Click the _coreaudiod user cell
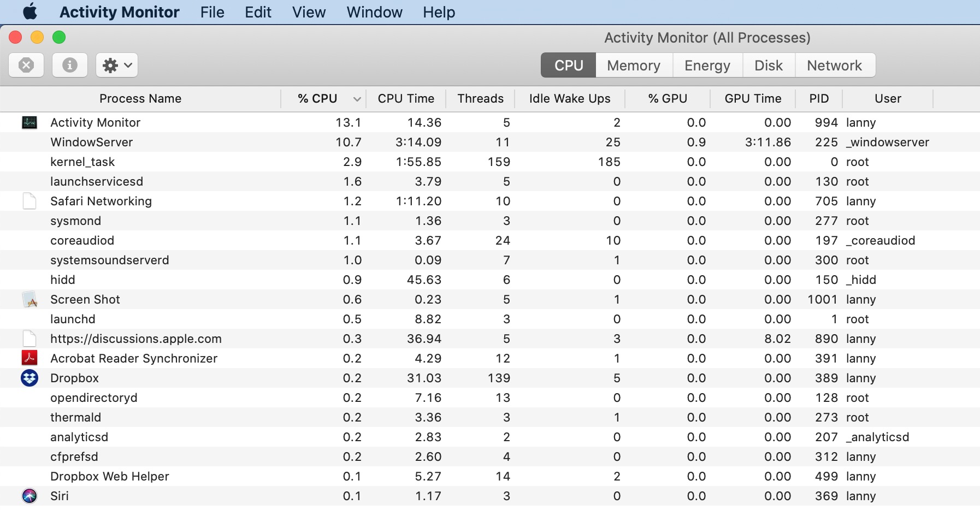This screenshot has height=510, width=980. click(881, 240)
